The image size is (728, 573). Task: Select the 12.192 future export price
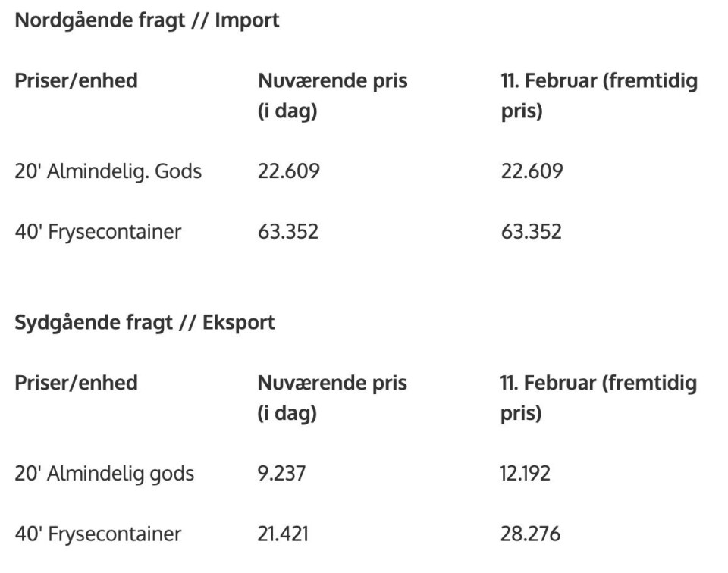526,474
